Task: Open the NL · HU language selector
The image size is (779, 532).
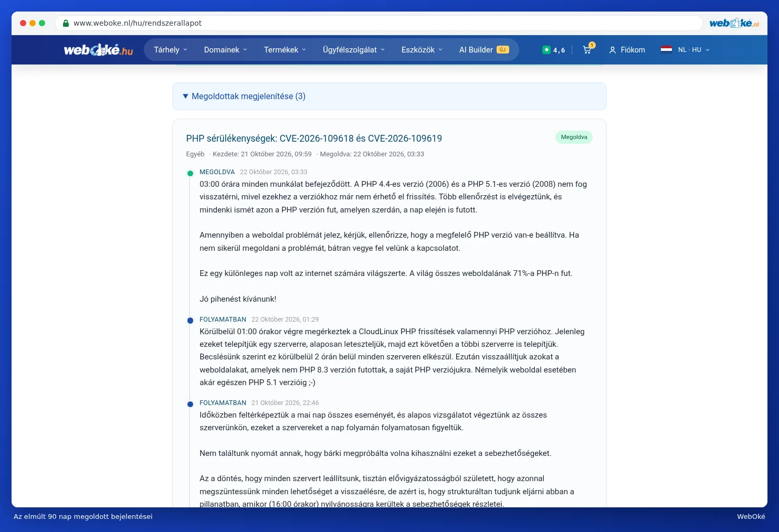Action: point(693,50)
